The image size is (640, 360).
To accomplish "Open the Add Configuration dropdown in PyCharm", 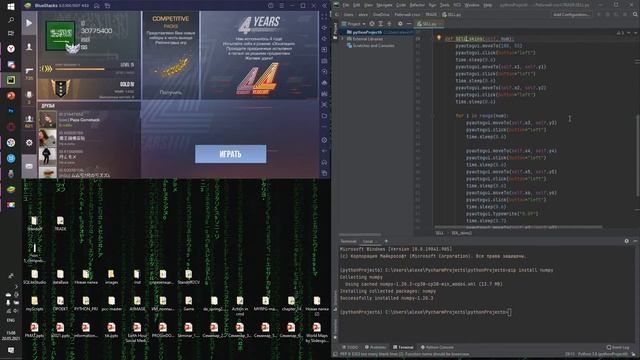I will tap(571, 15).
